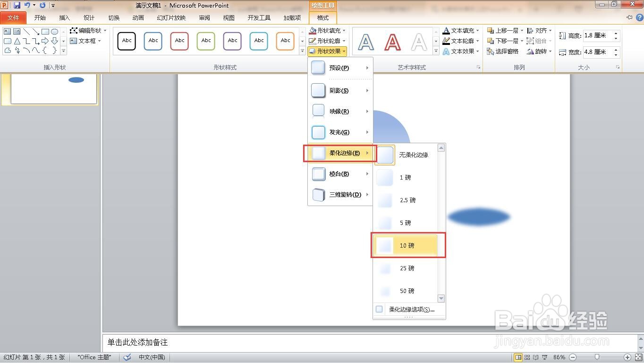Click the spell check icon in status bar
Image resolution: width=644 pixels, height=363 pixels.
point(127,357)
